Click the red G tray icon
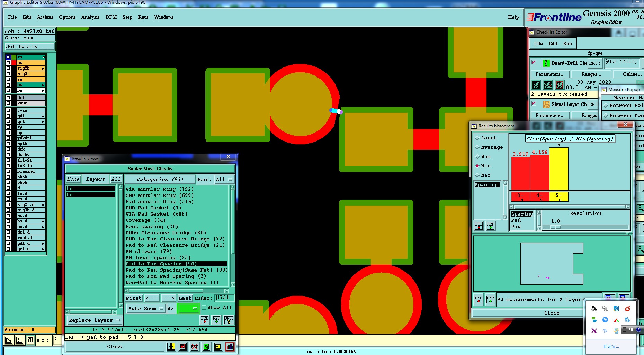Viewport: 644px width, 355px height. pyautogui.click(x=627, y=308)
